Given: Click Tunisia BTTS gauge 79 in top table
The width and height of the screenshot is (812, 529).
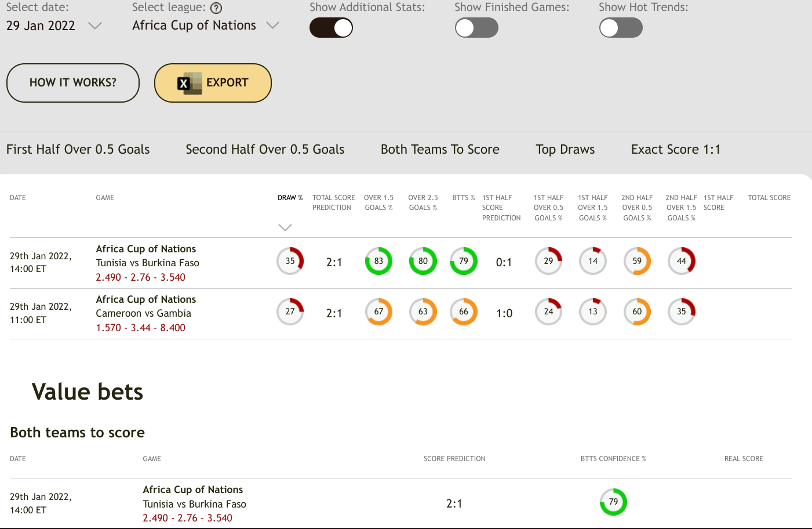Looking at the screenshot, I should pos(464,261).
